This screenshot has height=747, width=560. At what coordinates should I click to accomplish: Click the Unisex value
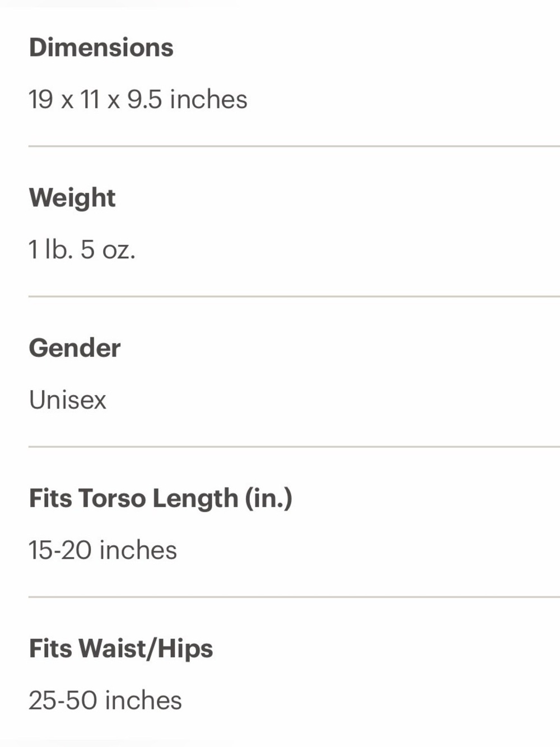click(x=67, y=400)
